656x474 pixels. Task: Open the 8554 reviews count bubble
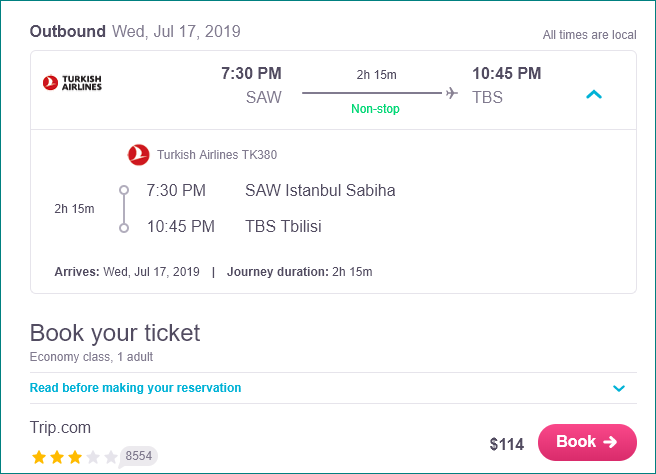coord(138,456)
